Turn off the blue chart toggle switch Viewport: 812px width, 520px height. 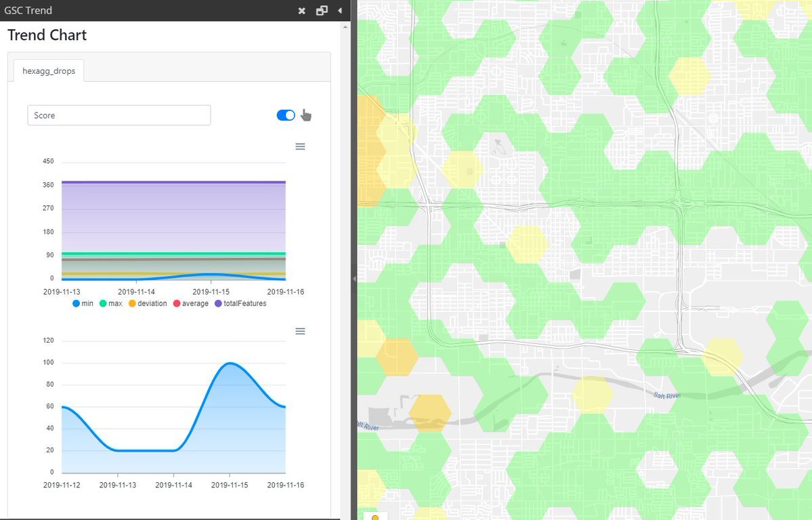(286, 115)
